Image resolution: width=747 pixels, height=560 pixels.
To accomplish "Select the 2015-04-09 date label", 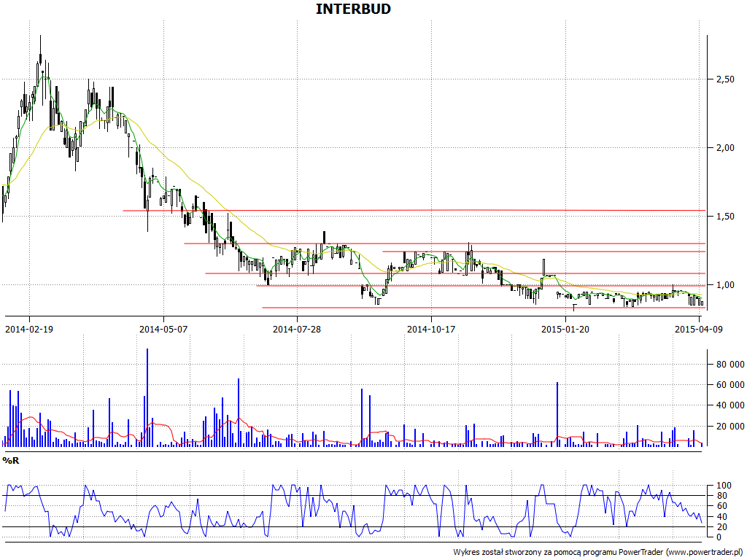I will click(699, 329).
